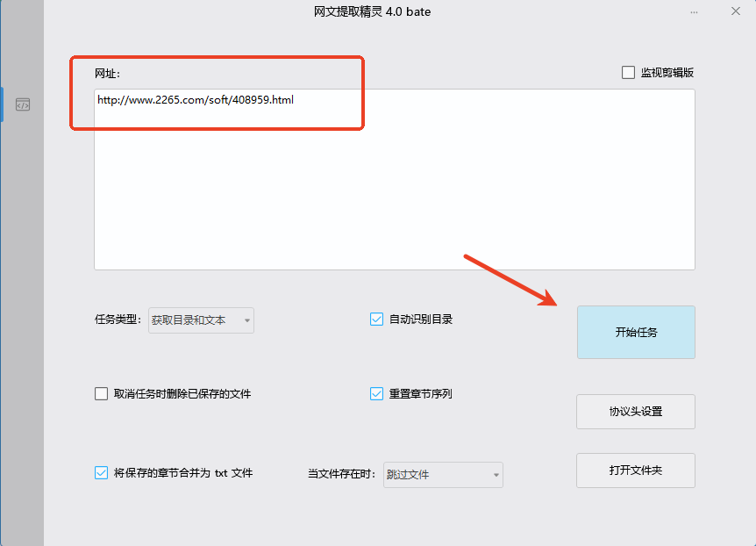This screenshot has height=546, width=756.
Task: Click the window title 网文提取精灵 4.0 bate
Action: (374, 11)
